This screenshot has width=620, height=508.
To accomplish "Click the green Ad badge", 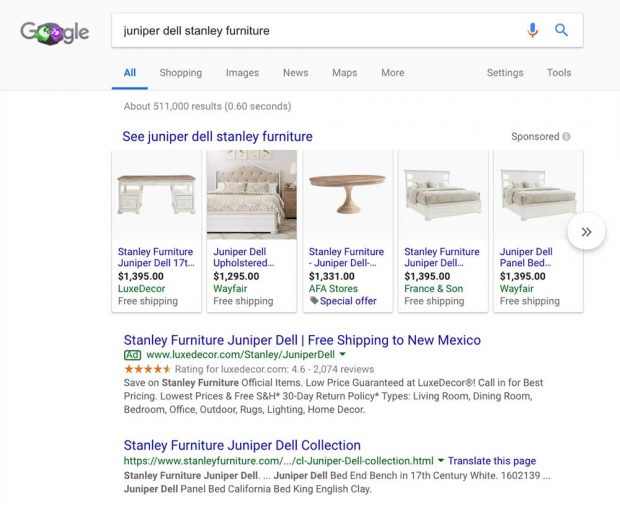I will 132,354.
